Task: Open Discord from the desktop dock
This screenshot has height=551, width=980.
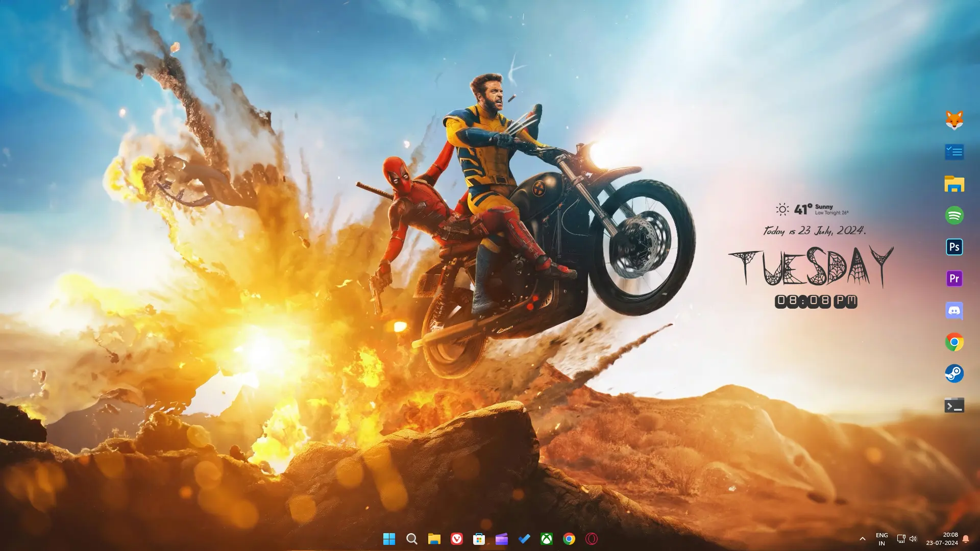Action: [954, 310]
